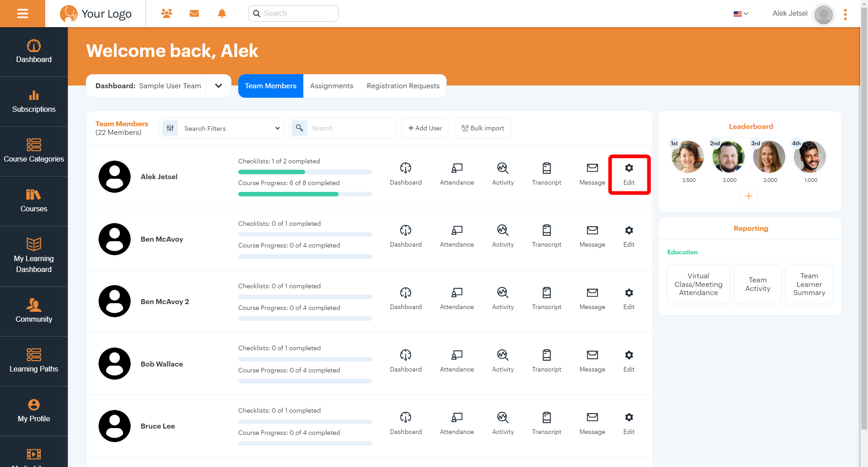Switch to the Assignments tab
The image size is (868, 467).
pos(331,86)
